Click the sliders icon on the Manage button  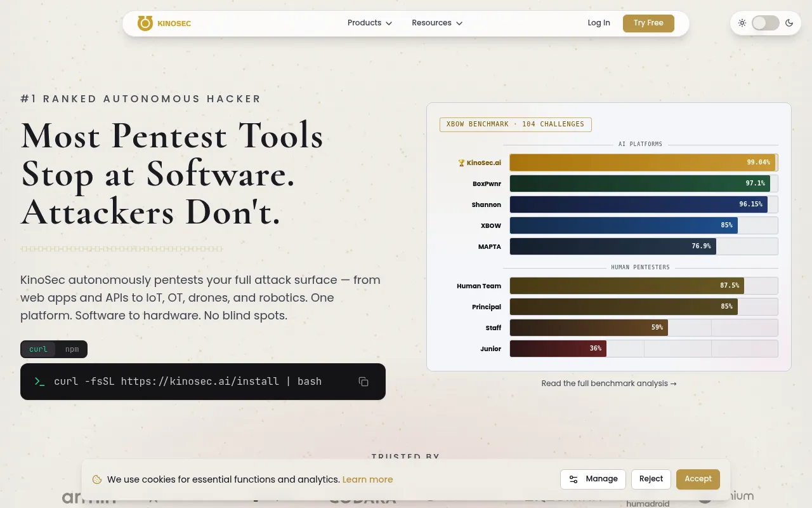(x=573, y=479)
